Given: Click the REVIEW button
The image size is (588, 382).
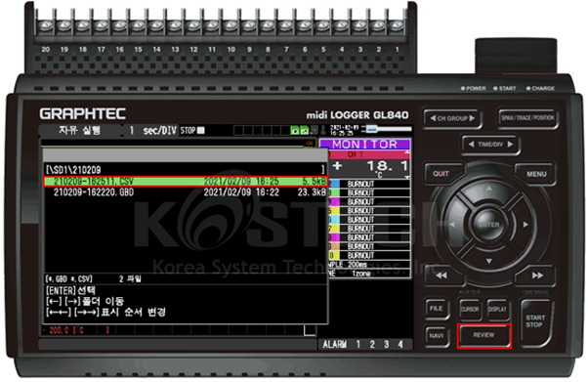Looking at the screenshot, I should pyautogui.click(x=483, y=335).
